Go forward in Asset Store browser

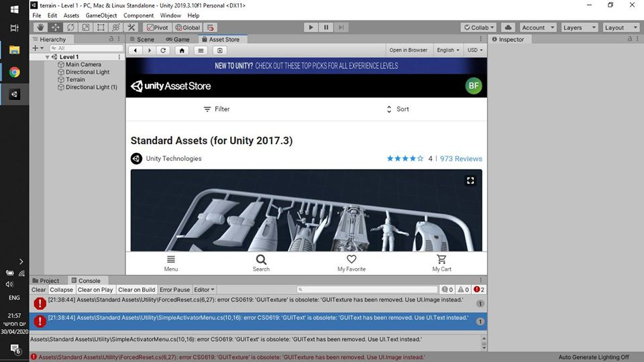tap(149, 50)
